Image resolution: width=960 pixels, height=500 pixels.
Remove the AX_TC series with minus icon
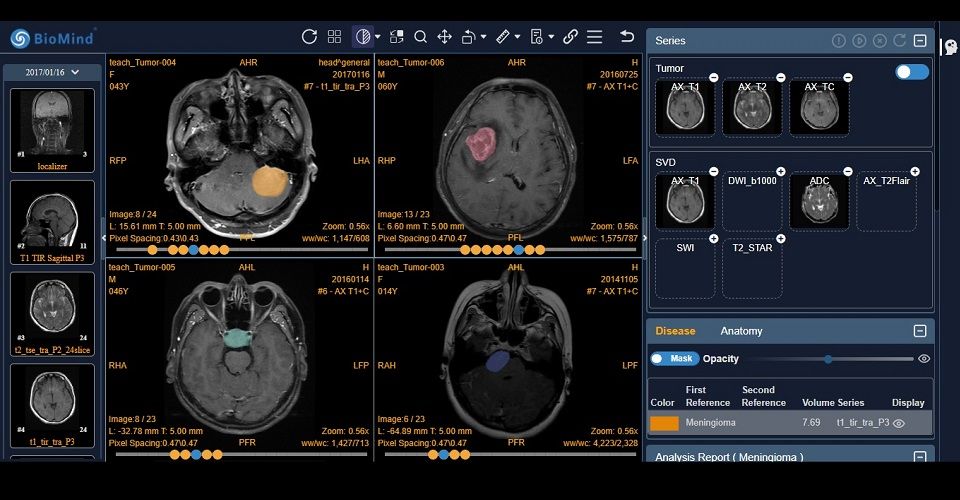pyautogui.click(x=848, y=77)
